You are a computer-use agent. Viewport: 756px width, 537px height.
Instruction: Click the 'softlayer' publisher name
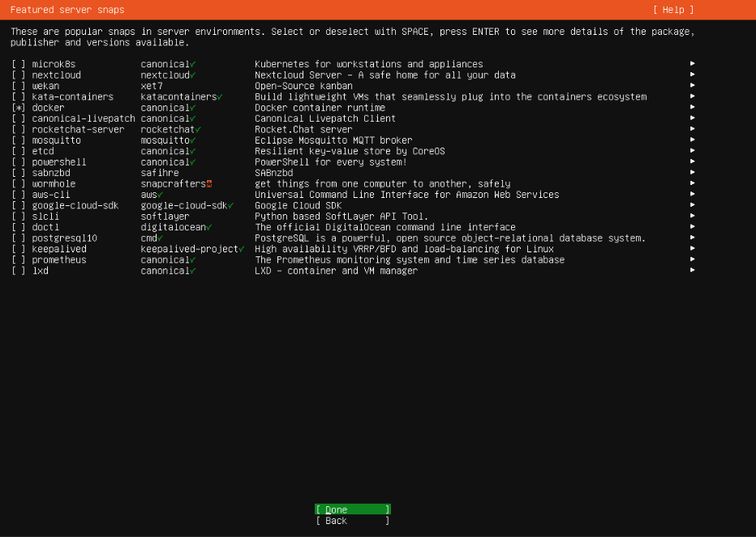pos(165,217)
